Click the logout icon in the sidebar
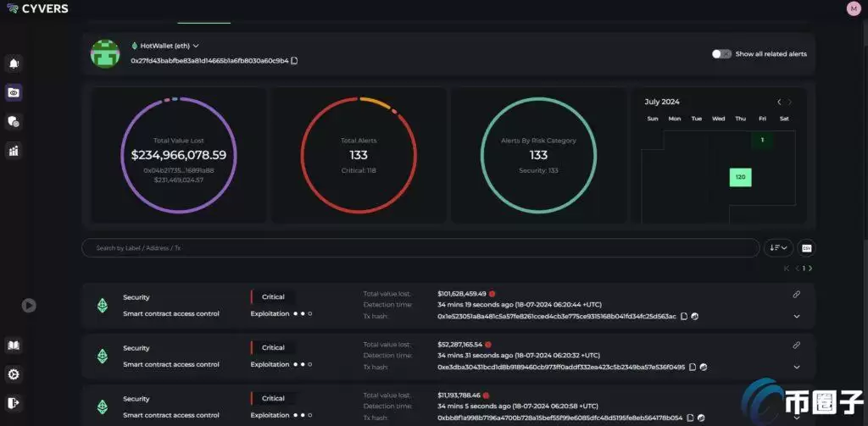The height and width of the screenshot is (426, 868). (14, 402)
